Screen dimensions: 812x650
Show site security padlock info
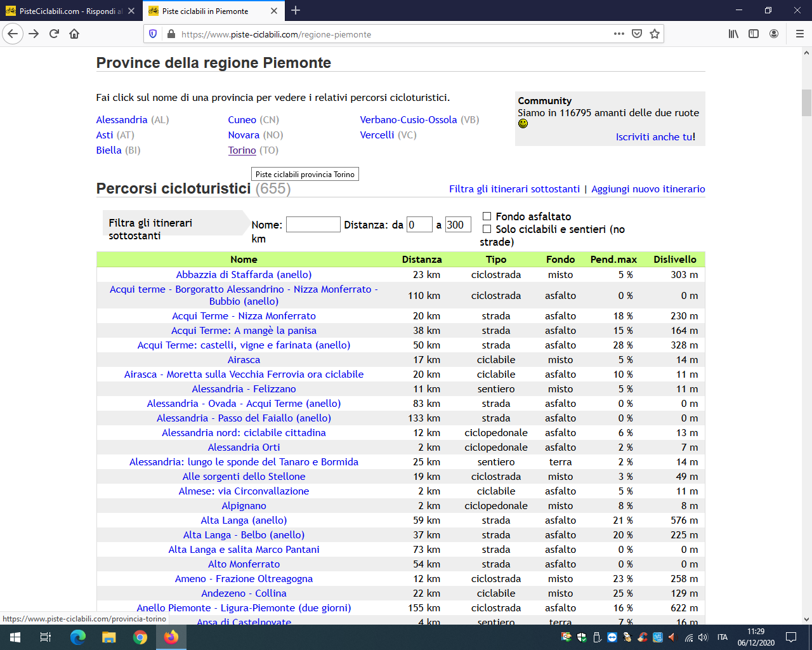click(x=171, y=34)
